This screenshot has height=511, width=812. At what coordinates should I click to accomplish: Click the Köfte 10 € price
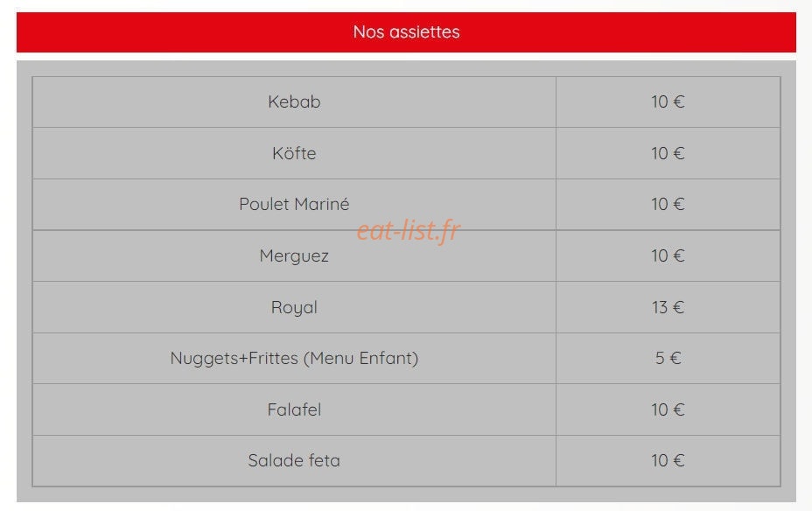pyautogui.click(x=668, y=153)
